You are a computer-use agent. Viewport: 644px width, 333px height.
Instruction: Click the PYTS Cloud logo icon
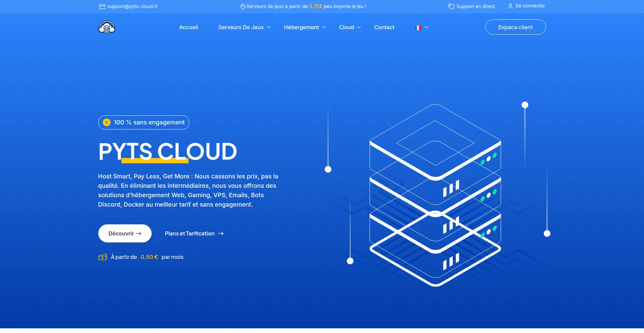[x=107, y=27]
